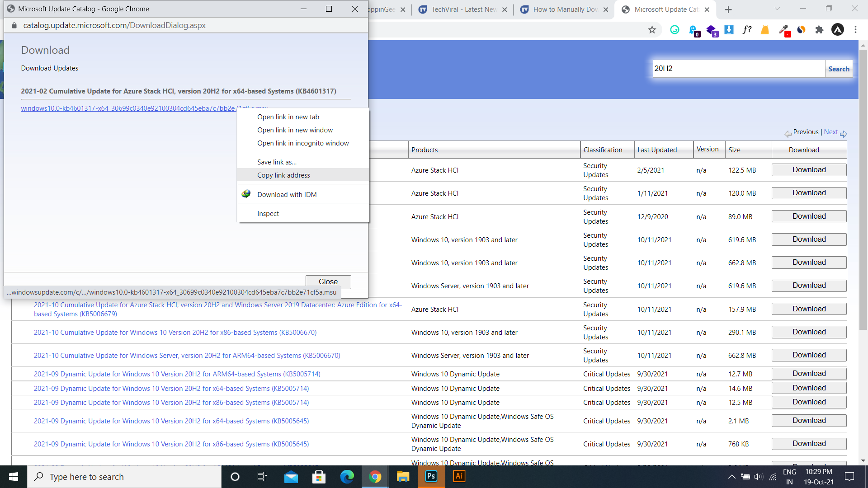Switch to How to Manually Download tab
This screenshot has height=488, width=868.
(x=565, y=9)
